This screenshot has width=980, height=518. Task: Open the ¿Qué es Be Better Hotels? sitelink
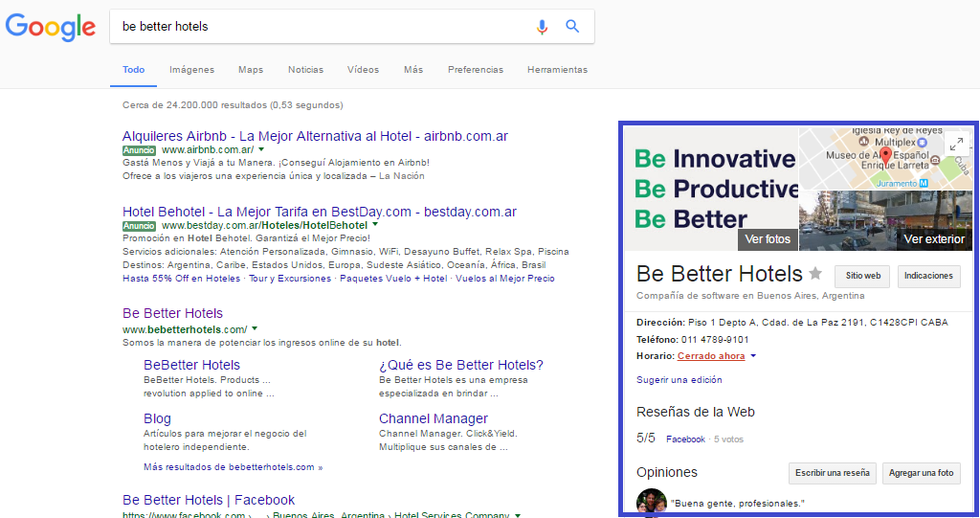461,365
